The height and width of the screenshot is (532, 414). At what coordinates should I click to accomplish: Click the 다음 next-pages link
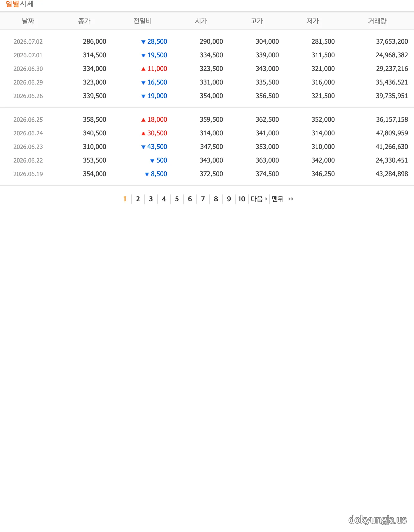click(259, 199)
